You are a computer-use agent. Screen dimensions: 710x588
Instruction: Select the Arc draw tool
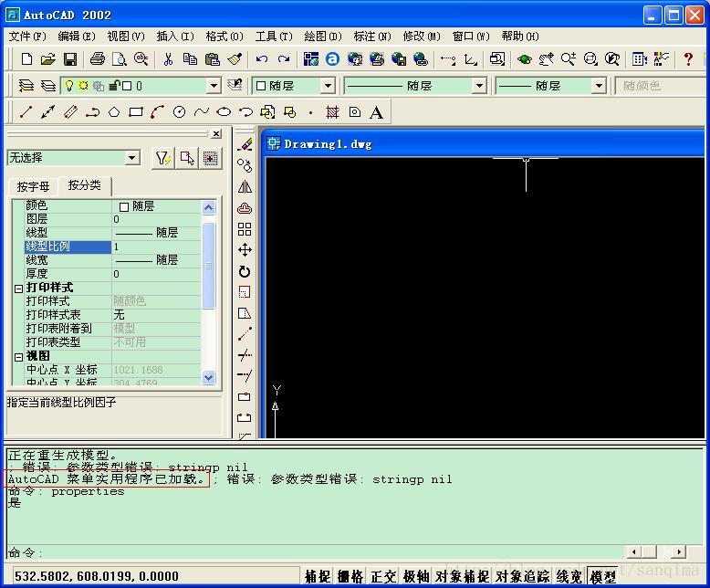pyautogui.click(x=158, y=112)
